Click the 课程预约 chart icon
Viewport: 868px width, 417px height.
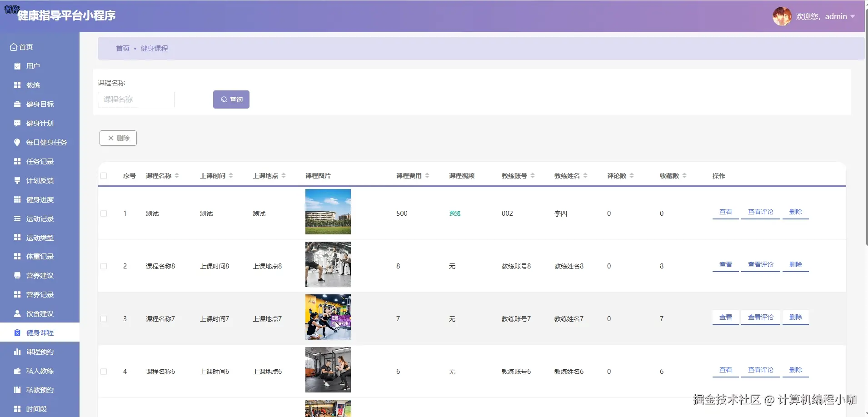pos(17,352)
